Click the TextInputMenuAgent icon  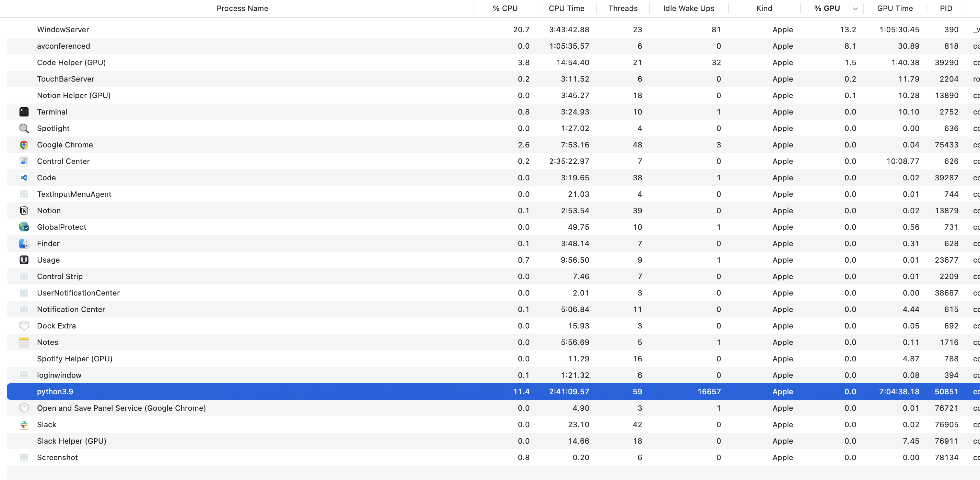[x=24, y=194]
